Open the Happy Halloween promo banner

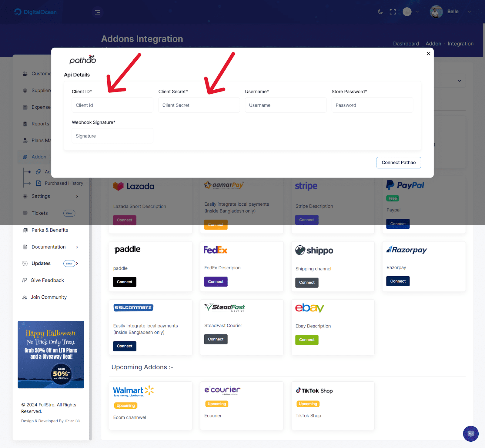pyautogui.click(x=51, y=355)
